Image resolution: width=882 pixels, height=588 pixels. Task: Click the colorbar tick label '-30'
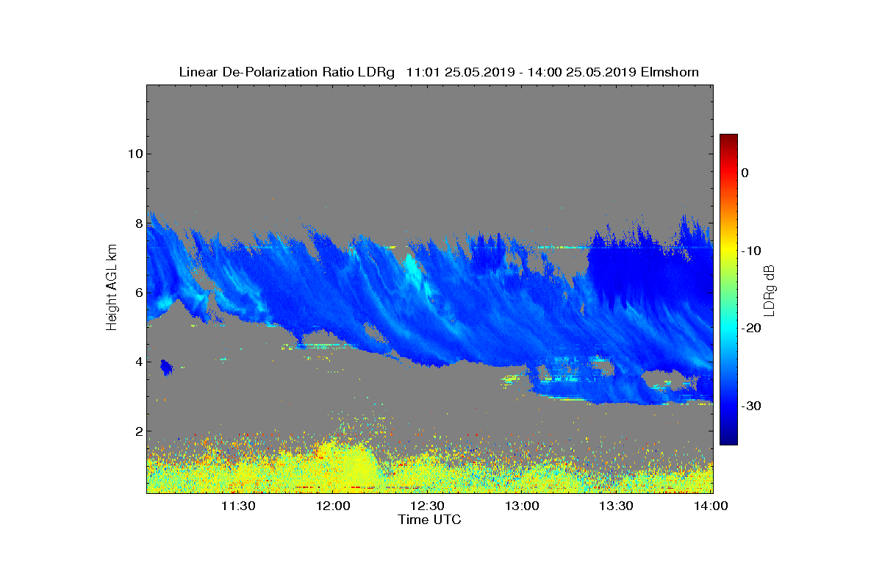(x=750, y=406)
